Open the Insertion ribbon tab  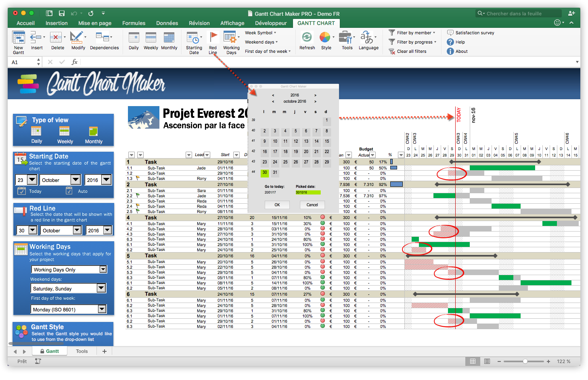click(56, 23)
